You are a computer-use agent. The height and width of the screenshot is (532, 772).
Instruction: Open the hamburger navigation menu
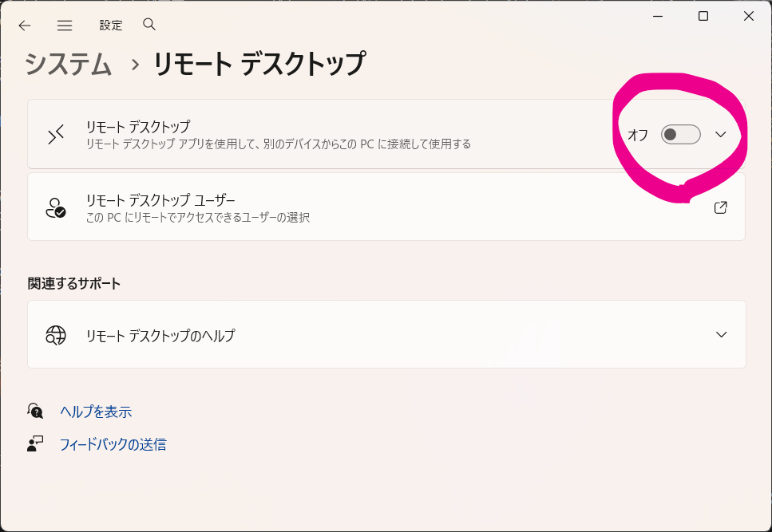point(65,26)
